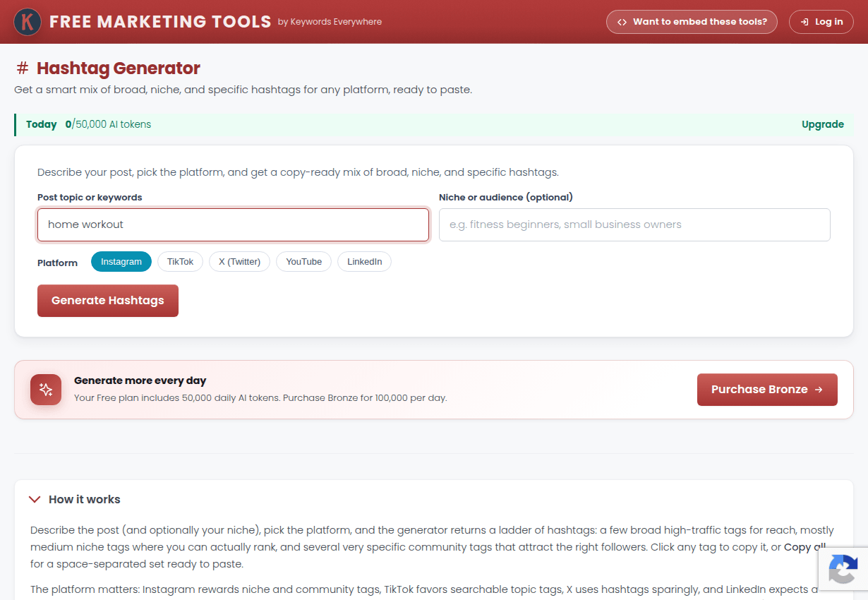
Task: Click the FREE MARKETING TOOLS title
Action: tap(160, 22)
